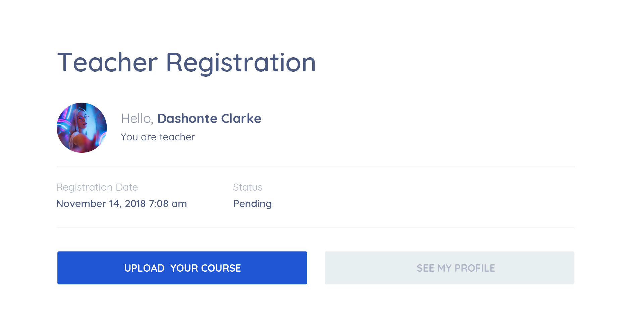Select the first name "Dashonte"
This screenshot has width=644, height=335.
pos(187,119)
